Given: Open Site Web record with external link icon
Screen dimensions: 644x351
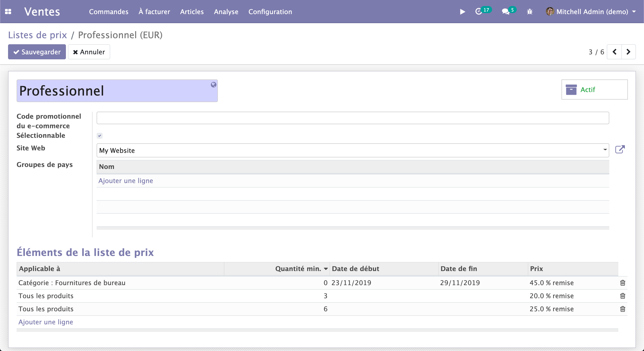Looking at the screenshot, I should coord(620,149).
